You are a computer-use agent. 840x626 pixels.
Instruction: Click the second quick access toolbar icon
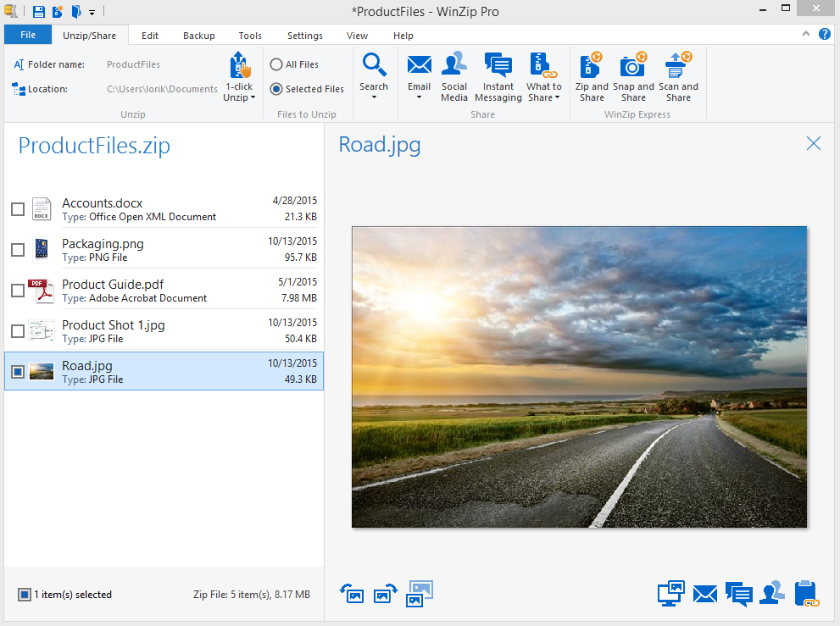[58, 11]
